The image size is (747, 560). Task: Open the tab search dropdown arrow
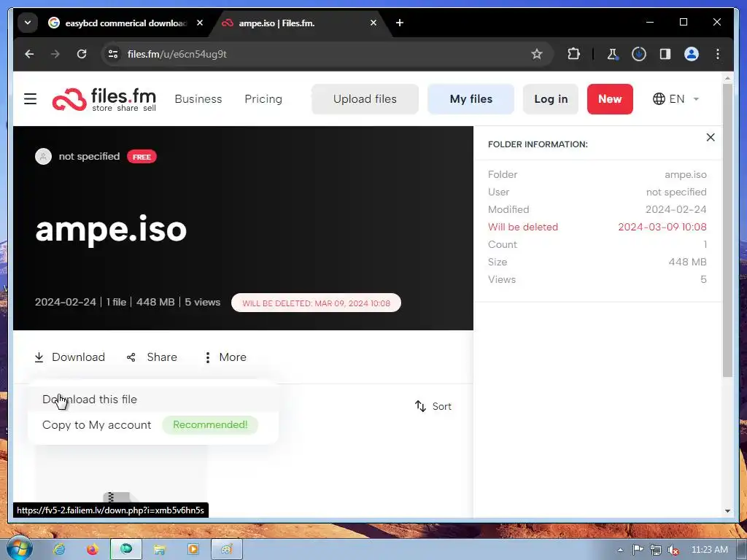click(28, 23)
